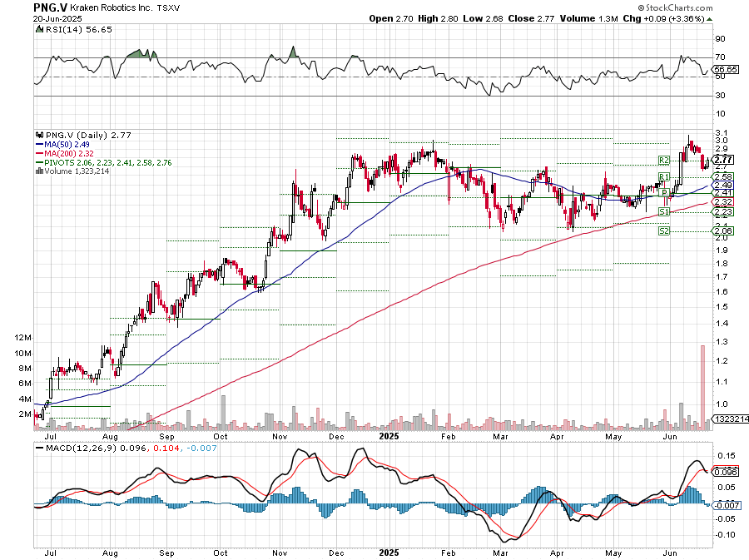Click the Mar label under the MACD panel
The image size is (749, 560).
click(x=499, y=553)
